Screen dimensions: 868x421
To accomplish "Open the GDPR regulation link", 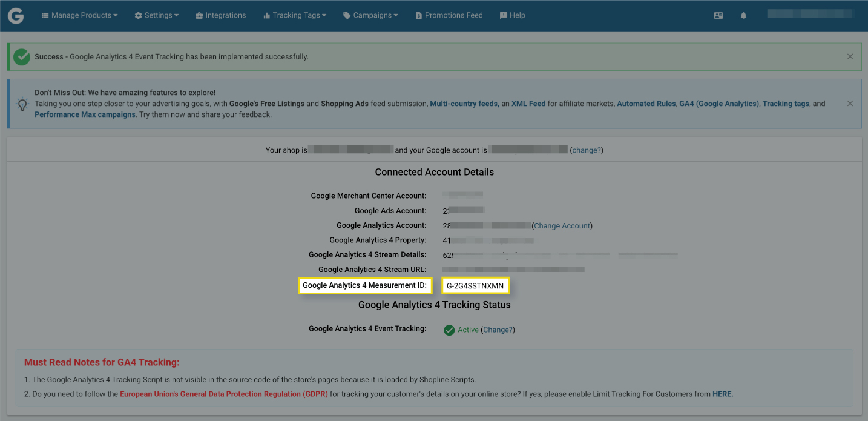I will 224,394.
